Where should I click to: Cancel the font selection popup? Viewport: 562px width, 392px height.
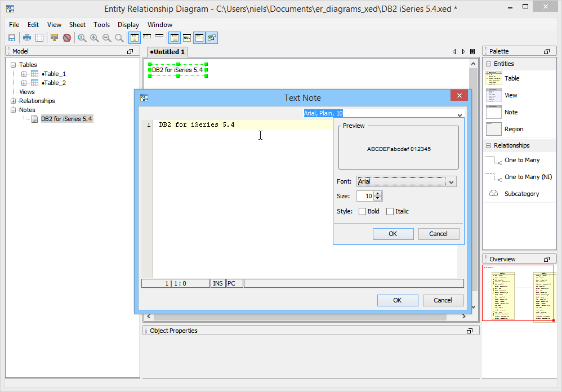click(439, 234)
